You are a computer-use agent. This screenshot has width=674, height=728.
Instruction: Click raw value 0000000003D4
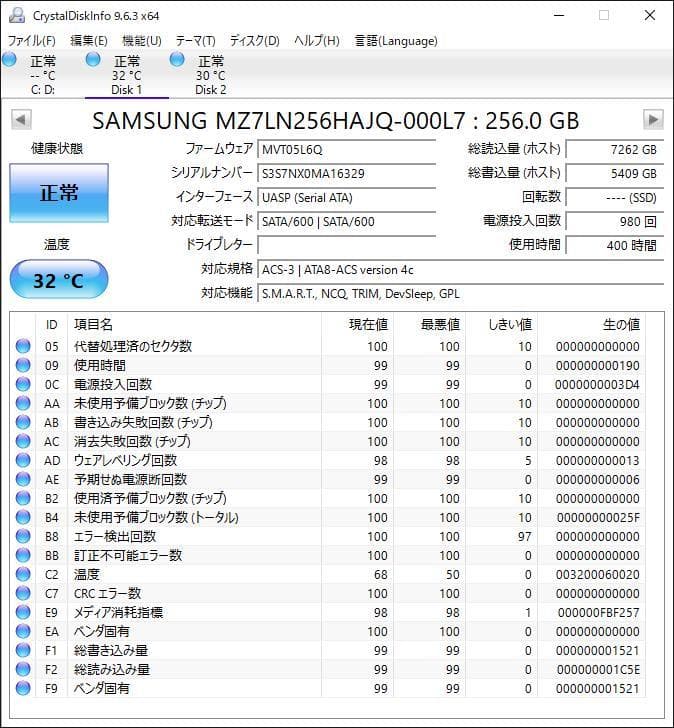click(597, 384)
